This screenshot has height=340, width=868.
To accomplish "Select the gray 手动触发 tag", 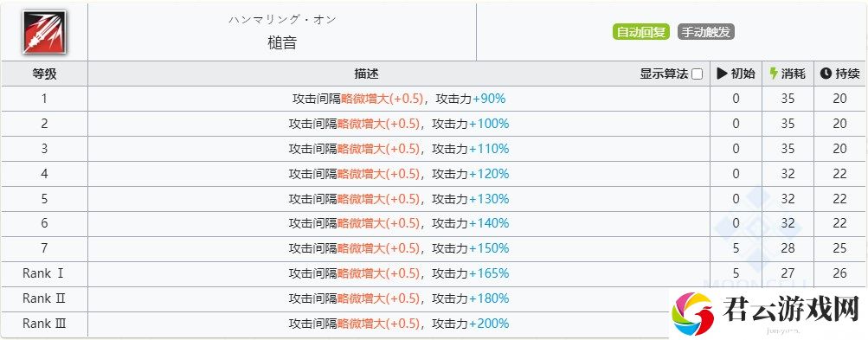I will [x=706, y=32].
